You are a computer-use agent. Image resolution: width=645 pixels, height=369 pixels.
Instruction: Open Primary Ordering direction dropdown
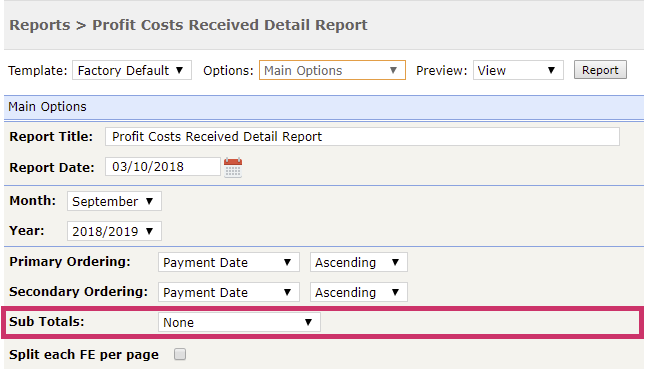(x=358, y=262)
